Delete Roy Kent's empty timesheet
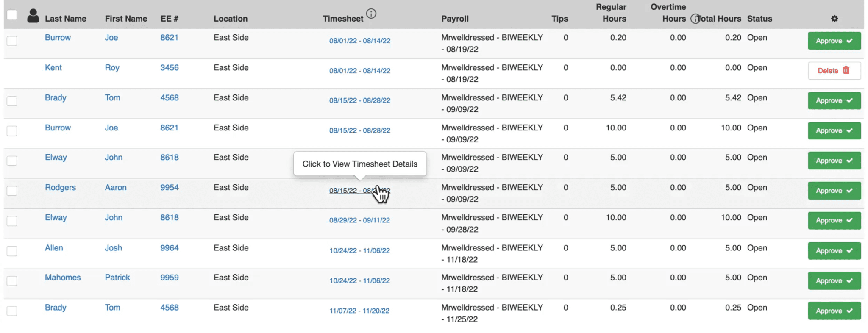Image resolution: width=868 pixels, height=333 pixels. tap(834, 70)
